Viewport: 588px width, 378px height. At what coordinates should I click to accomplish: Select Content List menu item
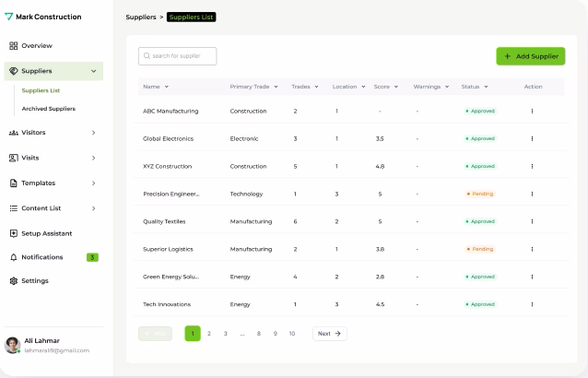pyautogui.click(x=41, y=208)
